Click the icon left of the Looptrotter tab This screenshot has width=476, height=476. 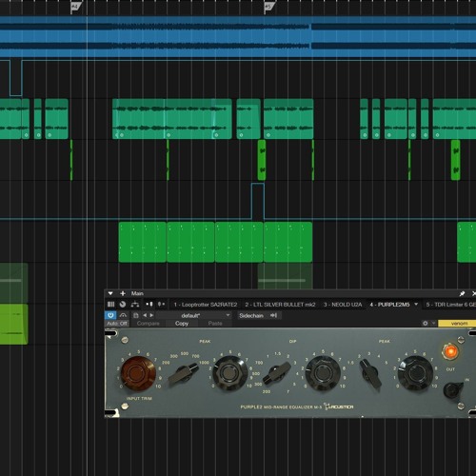161,305
